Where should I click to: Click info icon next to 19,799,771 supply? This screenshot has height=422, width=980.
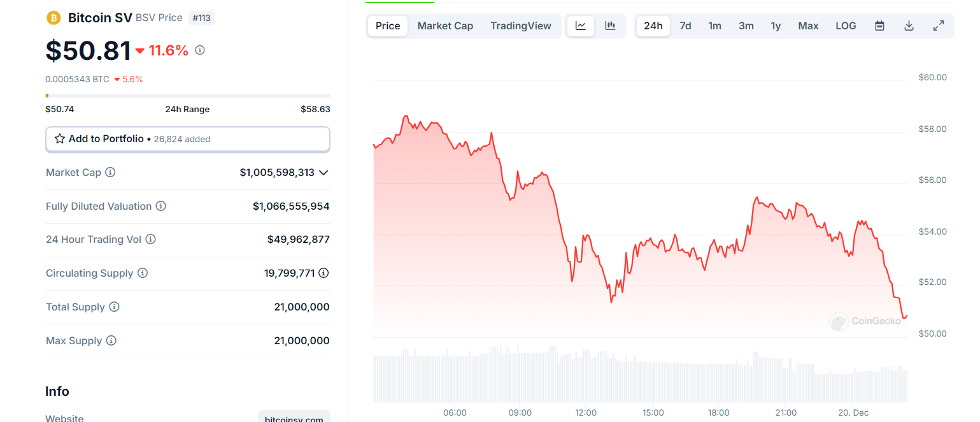pos(323,273)
